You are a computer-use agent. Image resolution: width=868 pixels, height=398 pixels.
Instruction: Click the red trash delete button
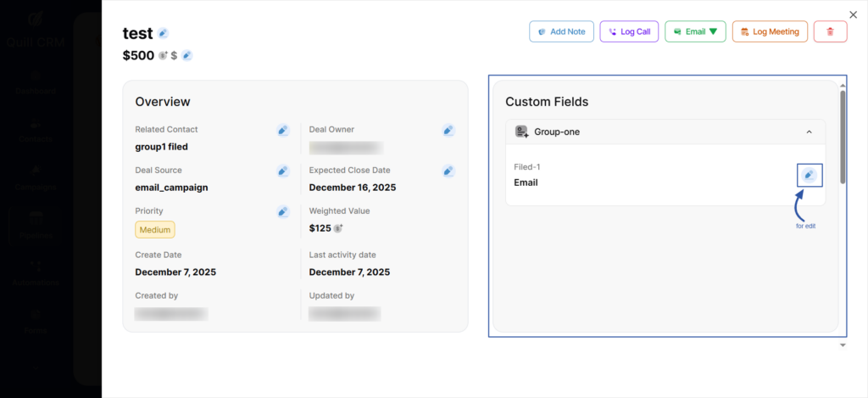coord(830,31)
